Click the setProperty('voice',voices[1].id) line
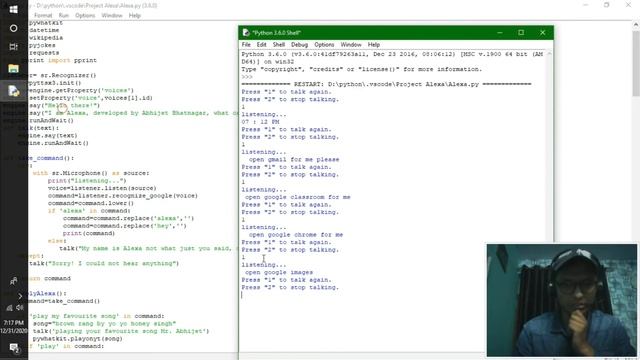The image size is (640, 360). (x=91, y=98)
